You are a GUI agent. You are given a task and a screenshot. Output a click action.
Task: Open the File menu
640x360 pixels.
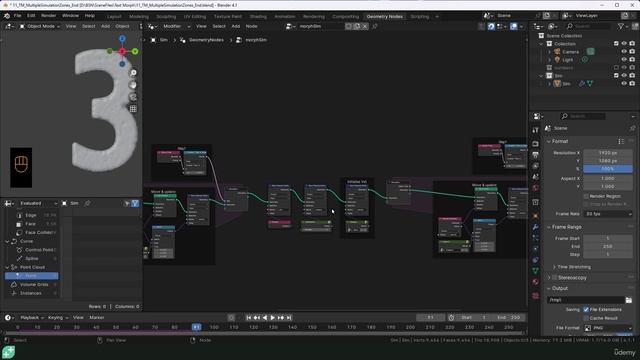tap(18, 16)
